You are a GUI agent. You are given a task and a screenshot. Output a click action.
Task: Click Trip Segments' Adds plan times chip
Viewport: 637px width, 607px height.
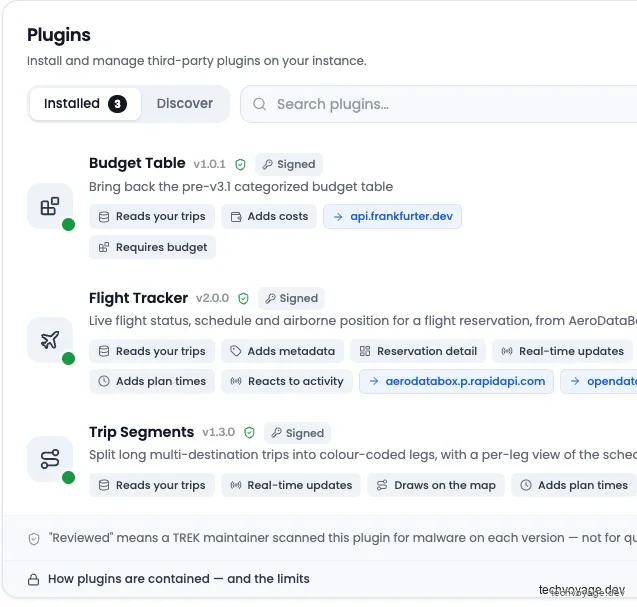click(x=574, y=485)
